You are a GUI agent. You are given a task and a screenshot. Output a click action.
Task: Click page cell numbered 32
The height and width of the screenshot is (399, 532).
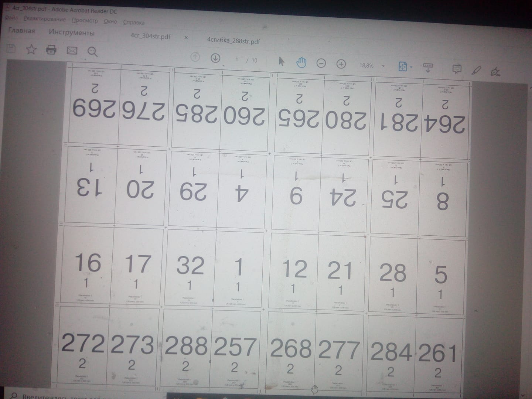(x=190, y=267)
